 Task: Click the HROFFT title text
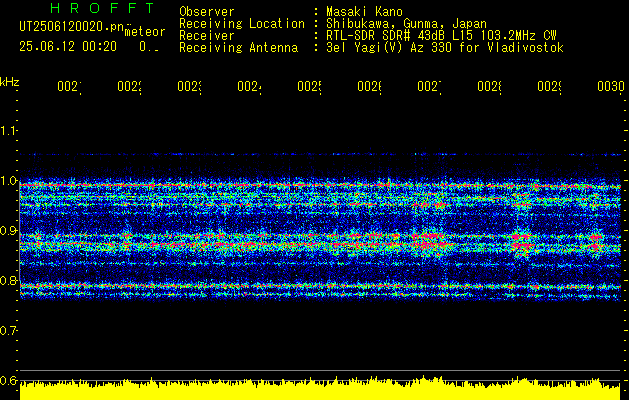pyautogui.click(x=103, y=8)
